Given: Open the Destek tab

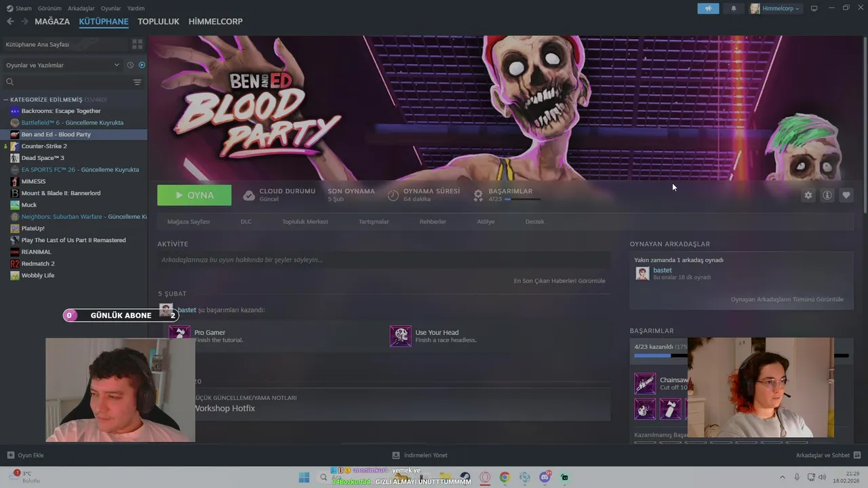Looking at the screenshot, I should [534, 222].
